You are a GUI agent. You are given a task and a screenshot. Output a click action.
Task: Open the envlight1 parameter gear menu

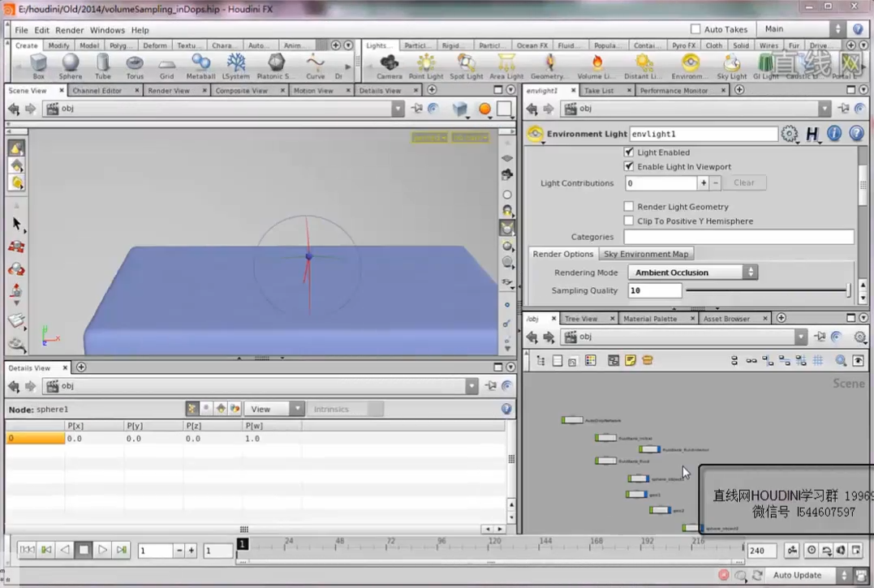pyautogui.click(x=790, y=134)
